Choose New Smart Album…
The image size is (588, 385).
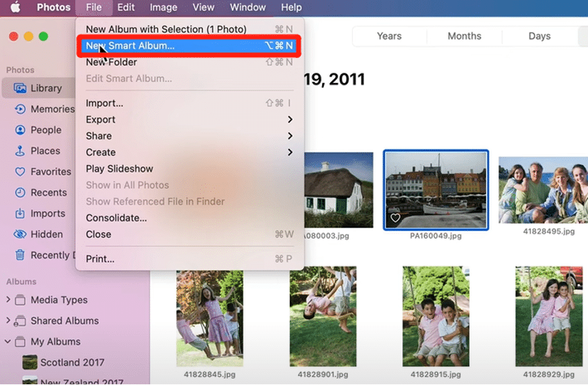(189, 46)
